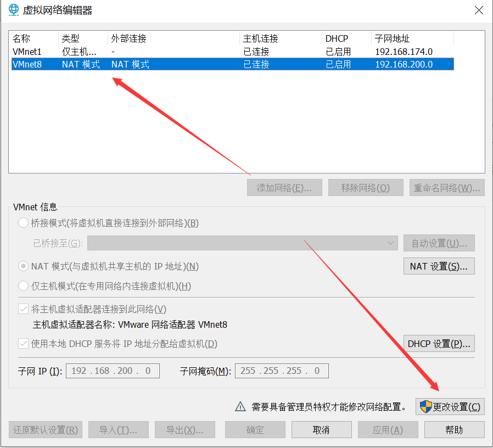Open DHCP 设置(P)... dialog
Viewport: 493px width, 448px height.
tap(439, 344)
